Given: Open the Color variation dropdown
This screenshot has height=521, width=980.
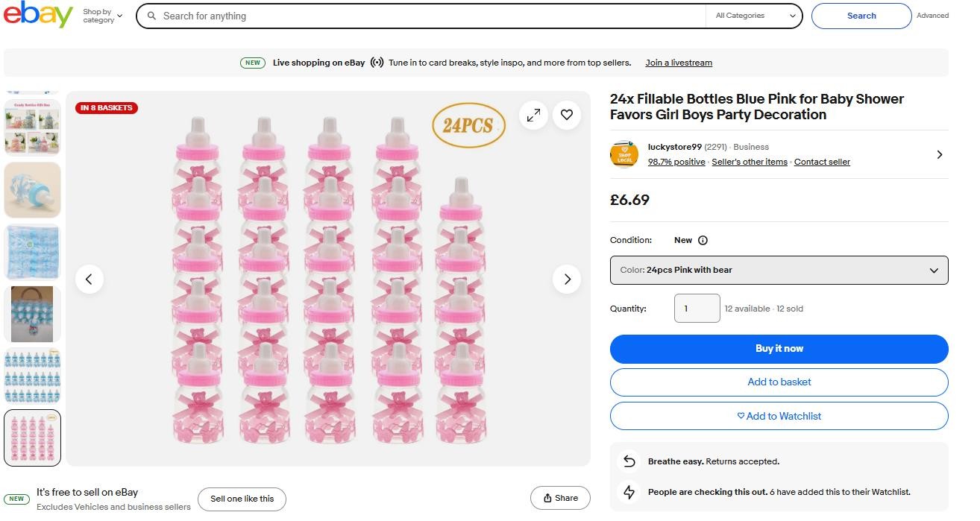Looking at the screenshot, I should click(x=779, y=270).
